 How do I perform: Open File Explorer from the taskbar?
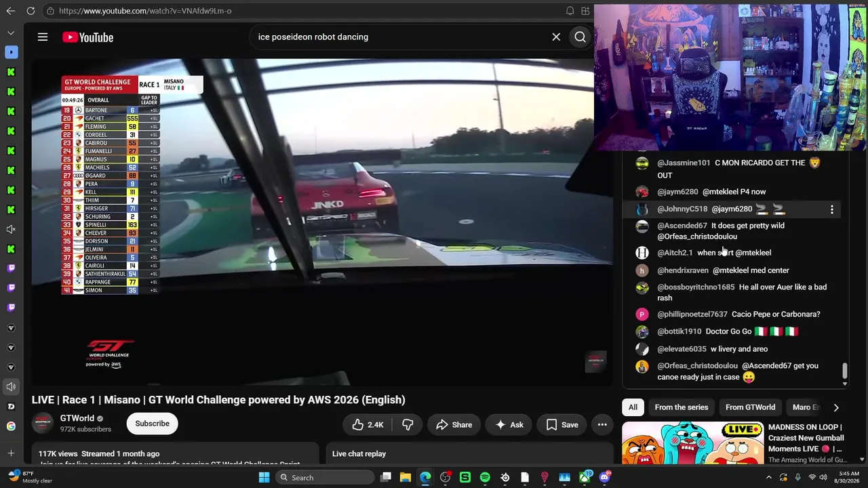pos(406,478)
